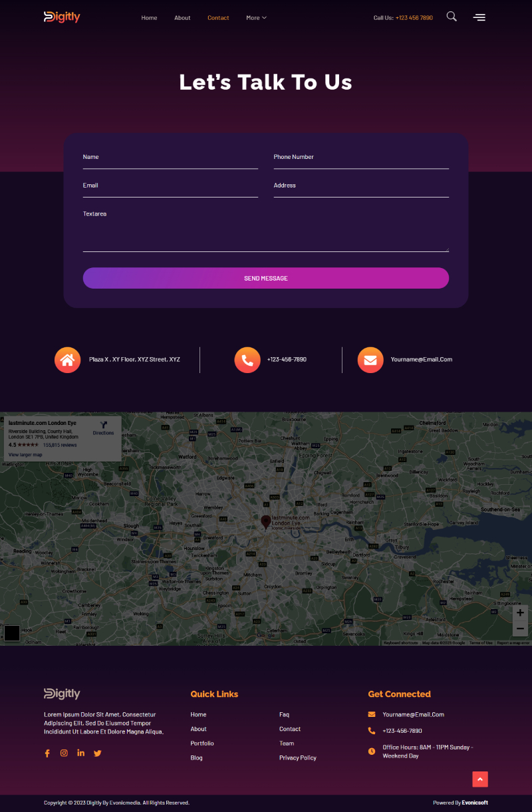The width and height of the screenshot is (532, 812).
Task: Click the orange envelope icon circle
Action: tap(370, 360)
